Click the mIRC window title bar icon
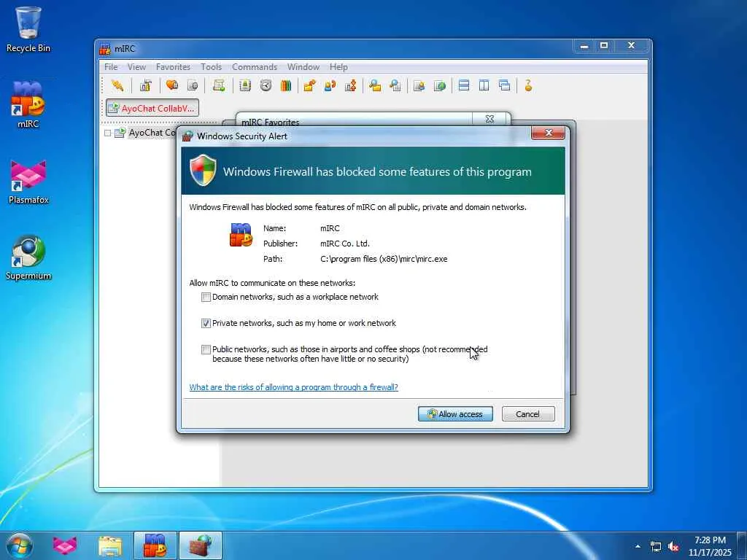This screenshot has width=747, height=560. coord(105,49)
